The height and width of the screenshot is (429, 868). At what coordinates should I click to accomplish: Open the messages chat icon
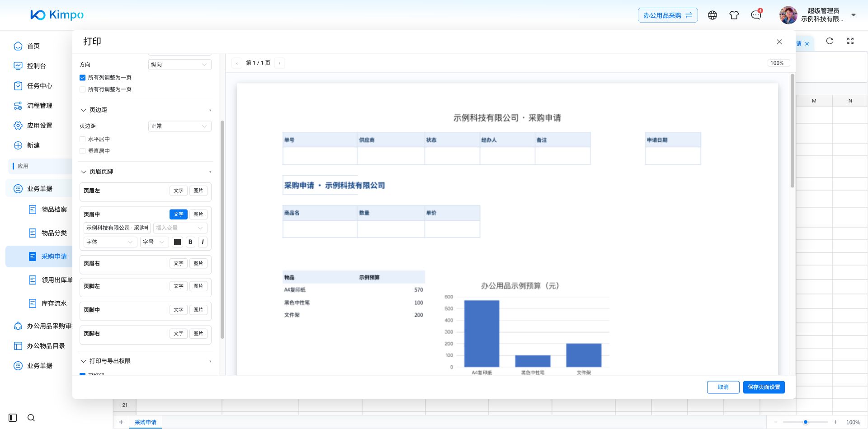tap(756, 15)
